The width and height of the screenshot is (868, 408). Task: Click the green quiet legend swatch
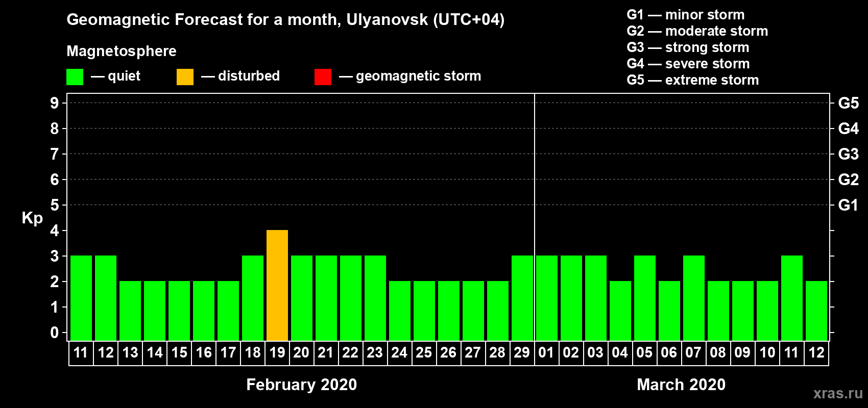(x=75, y=77)
